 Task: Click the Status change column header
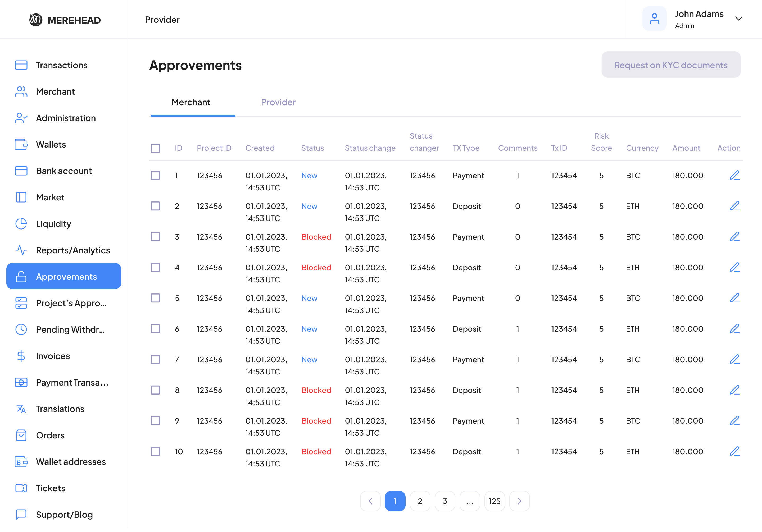(370, 148)
